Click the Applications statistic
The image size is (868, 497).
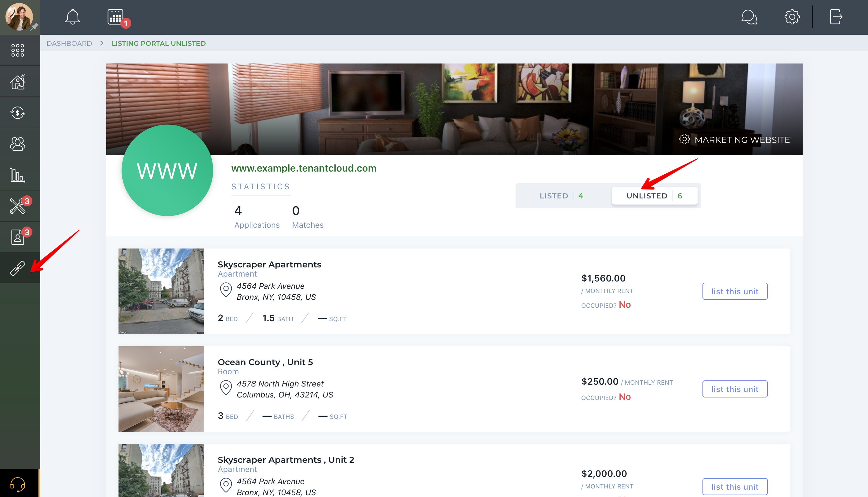(257, 217)
